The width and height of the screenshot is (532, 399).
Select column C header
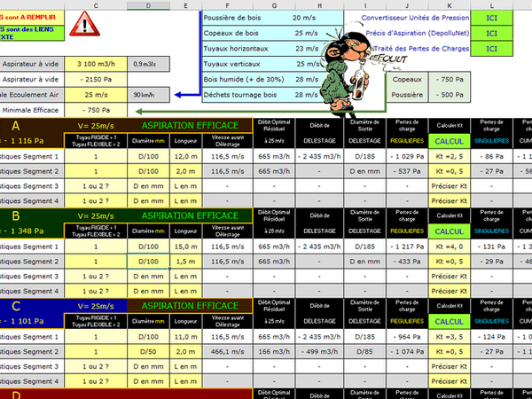click(96, 4)
